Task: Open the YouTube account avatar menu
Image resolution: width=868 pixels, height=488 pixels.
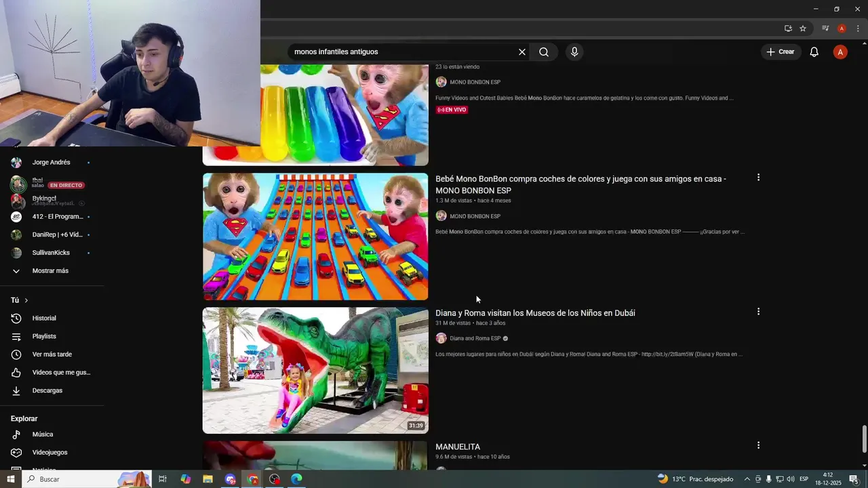Action: [x=840, y=52]
